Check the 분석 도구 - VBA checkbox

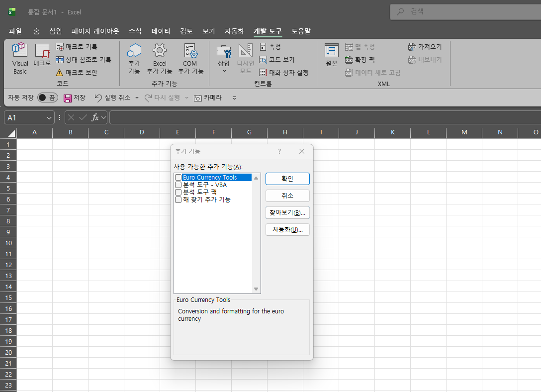tap(179, 185)
